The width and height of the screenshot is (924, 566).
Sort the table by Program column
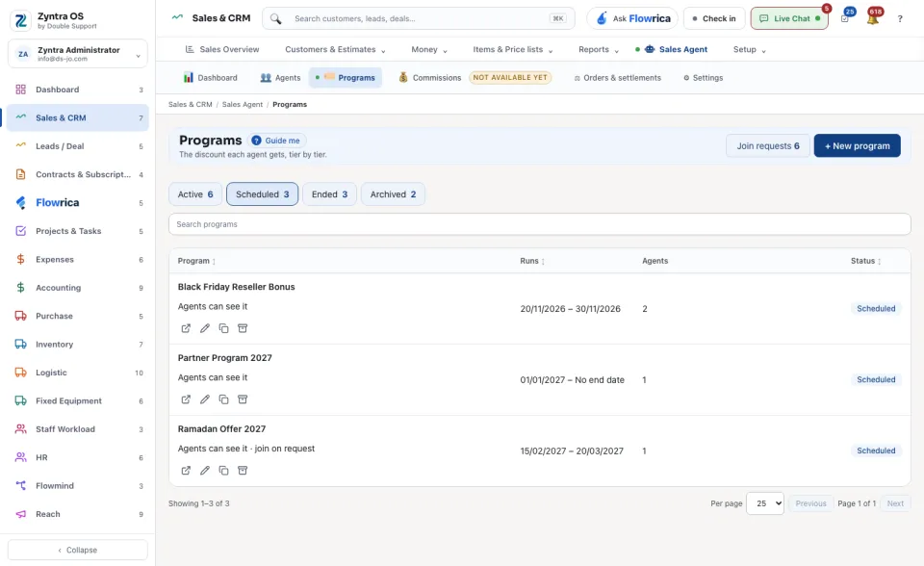tap(196, 261)
